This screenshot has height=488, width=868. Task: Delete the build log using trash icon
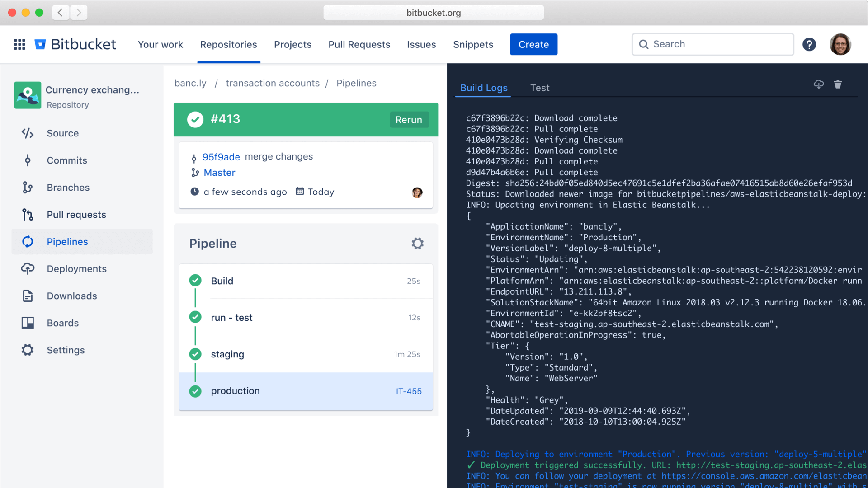(x=838, y=84)
